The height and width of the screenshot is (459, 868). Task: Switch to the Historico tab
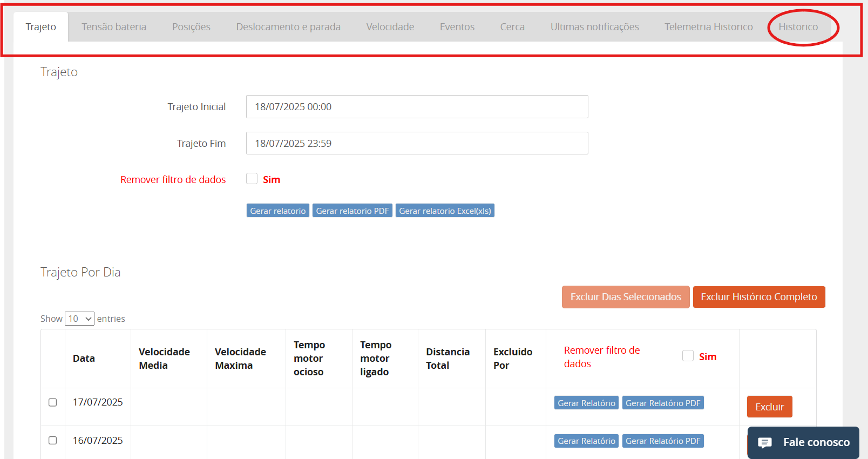click(798, 27)
